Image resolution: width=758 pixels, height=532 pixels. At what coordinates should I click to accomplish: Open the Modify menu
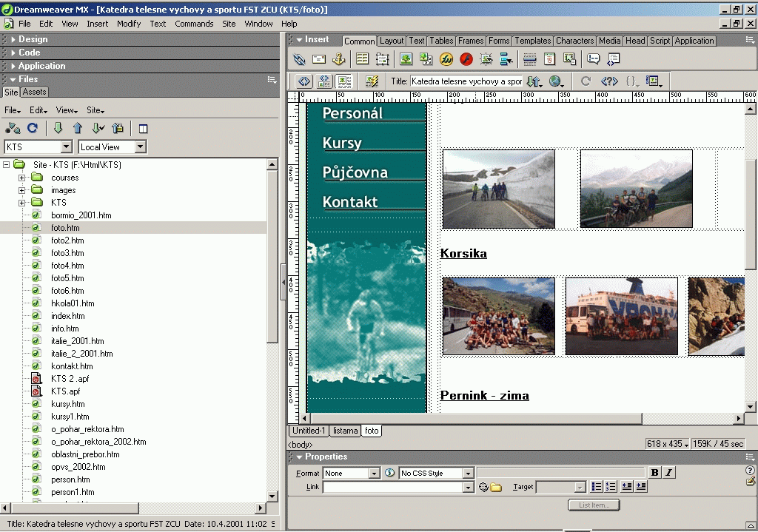129,24
